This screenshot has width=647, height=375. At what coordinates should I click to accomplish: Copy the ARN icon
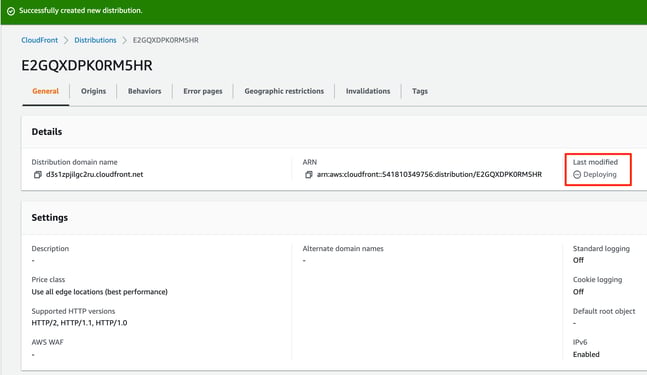tap(308, 175)
